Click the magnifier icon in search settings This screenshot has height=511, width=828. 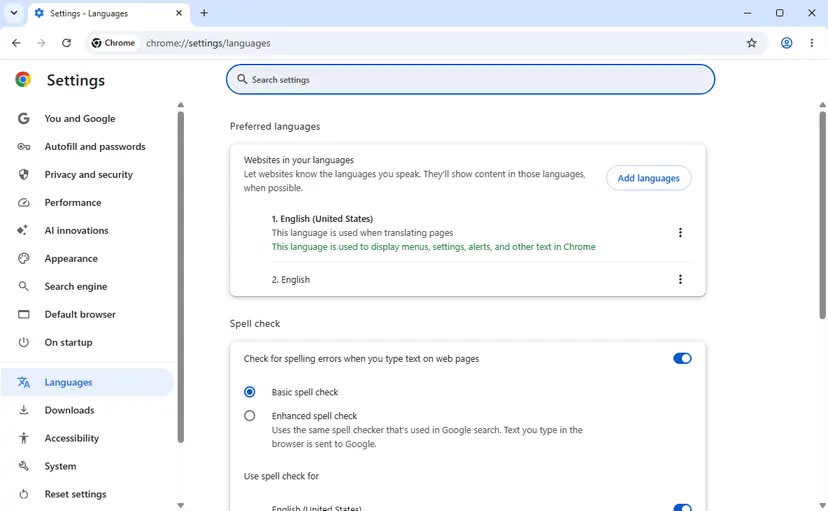(x=242, y=79)
